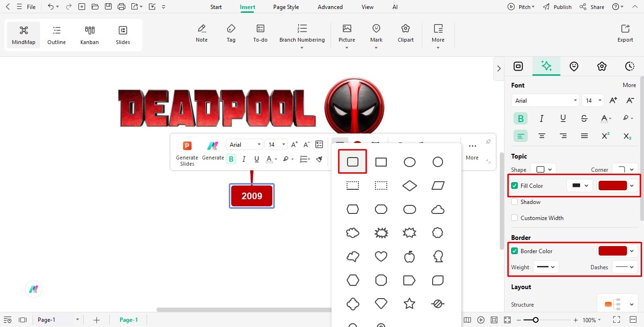Switch to Kanban view mode
Screen dimensions: 644x327
coord(90,35)
